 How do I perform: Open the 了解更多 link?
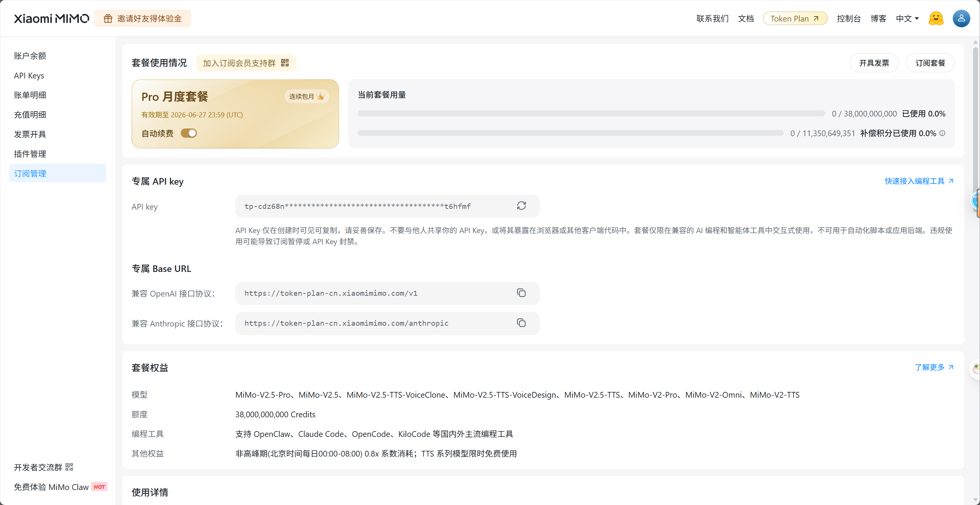point(934,367)
